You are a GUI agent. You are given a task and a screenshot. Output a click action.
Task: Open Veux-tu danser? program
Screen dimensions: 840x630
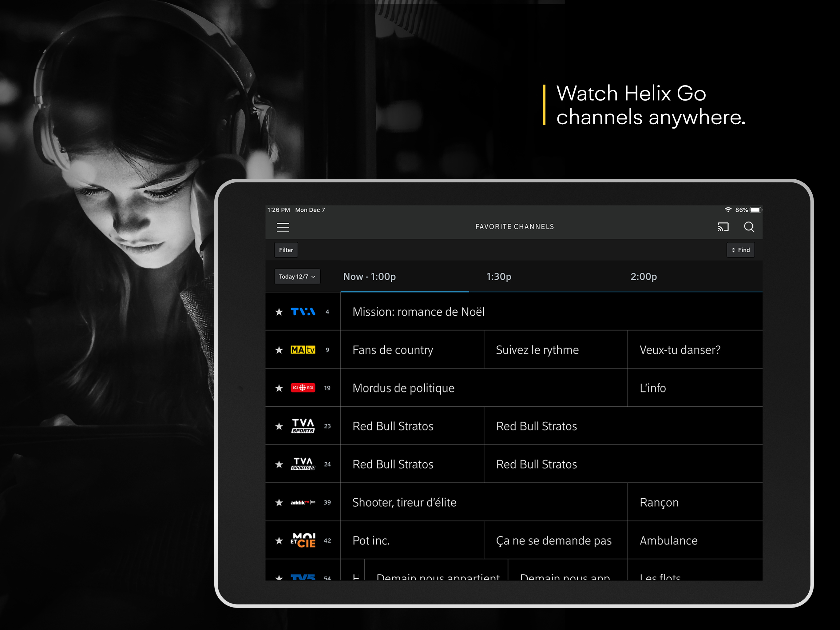(x=695, y=349)
